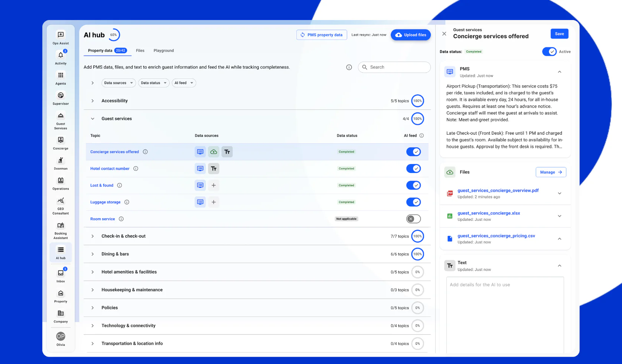
Task: Switch to Files tab
Action: [x=140, y=50]
